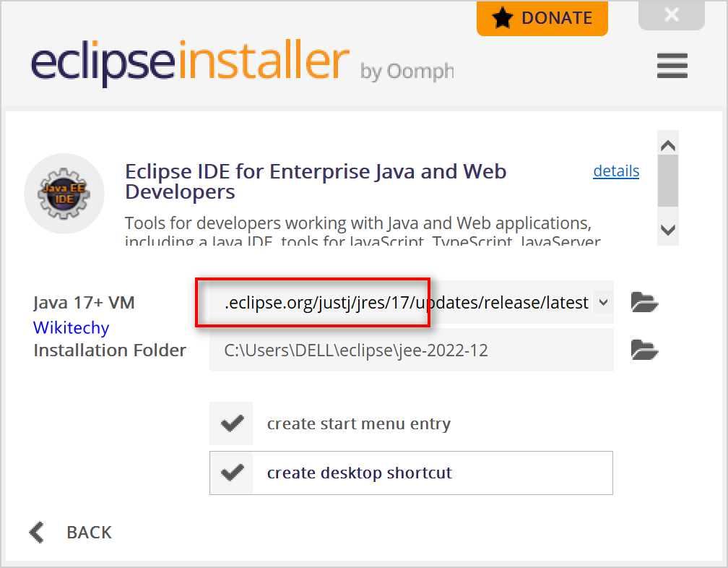Open the details link

(x=615, y=171)
